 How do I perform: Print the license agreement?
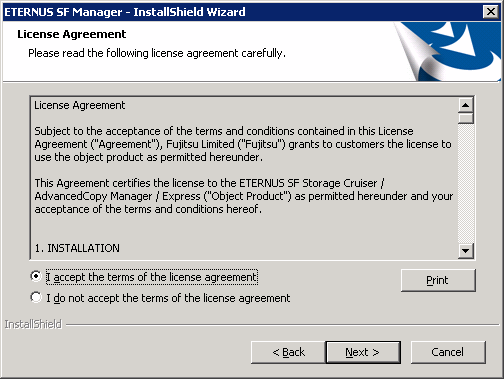click(x=438, y=280)
